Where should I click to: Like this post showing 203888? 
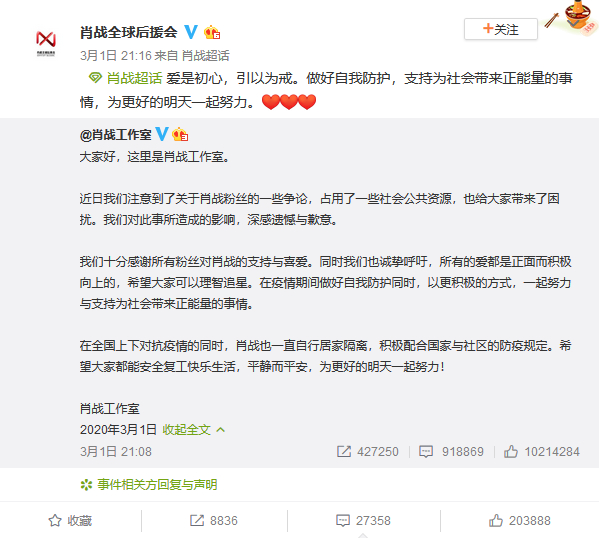coord(520,520)
